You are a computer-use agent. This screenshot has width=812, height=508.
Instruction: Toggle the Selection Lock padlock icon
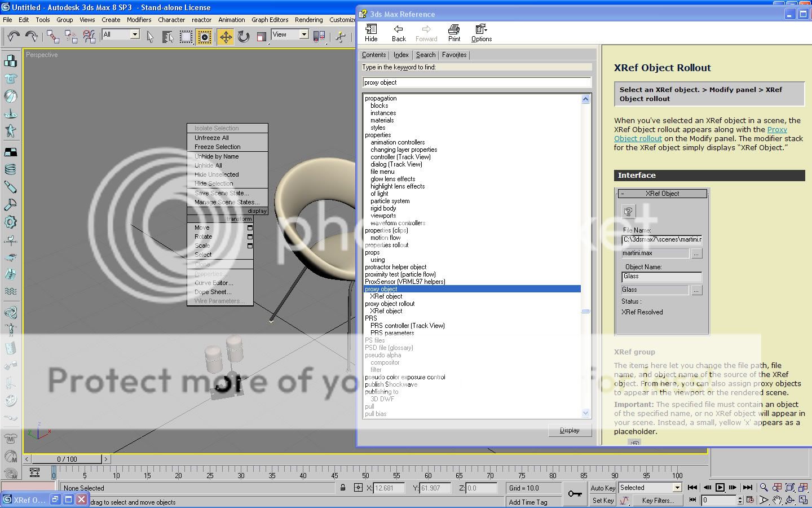pos(343,488)
